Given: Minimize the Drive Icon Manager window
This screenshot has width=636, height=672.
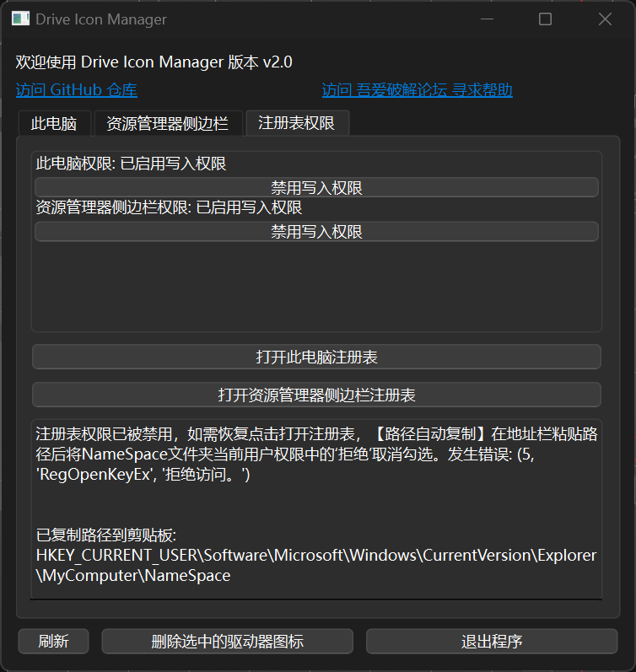Looking at the screenshot, I should (488, 19).
